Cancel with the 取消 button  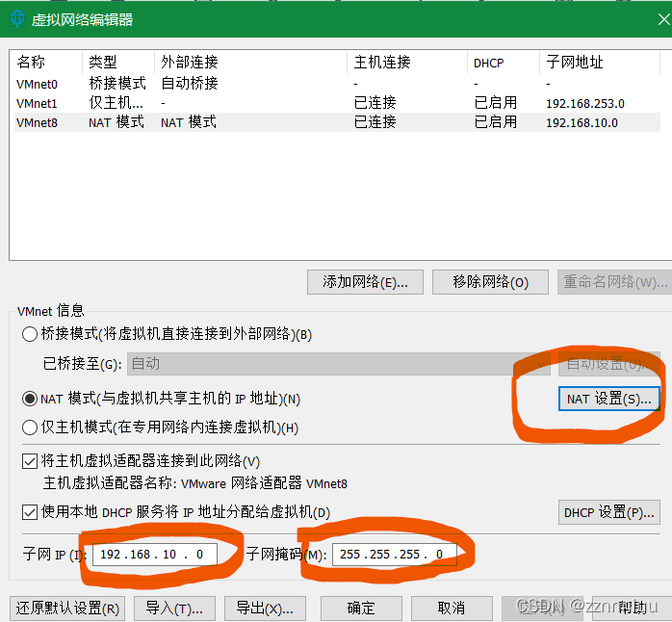click(x=452, y=609)
